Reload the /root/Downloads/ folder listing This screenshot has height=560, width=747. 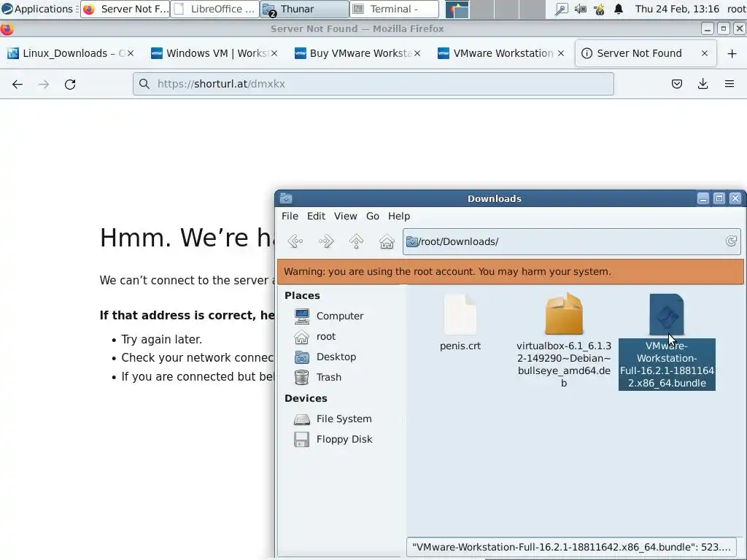[x=731, y=241]
